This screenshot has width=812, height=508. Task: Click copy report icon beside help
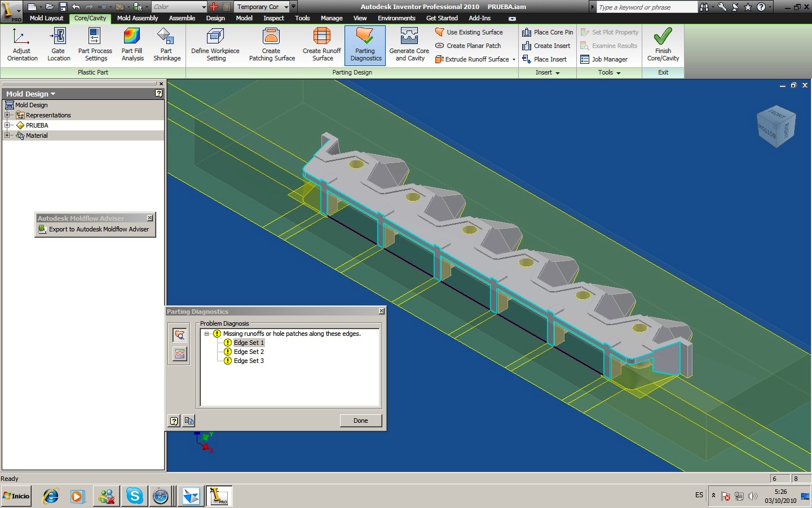click(189, 421)
